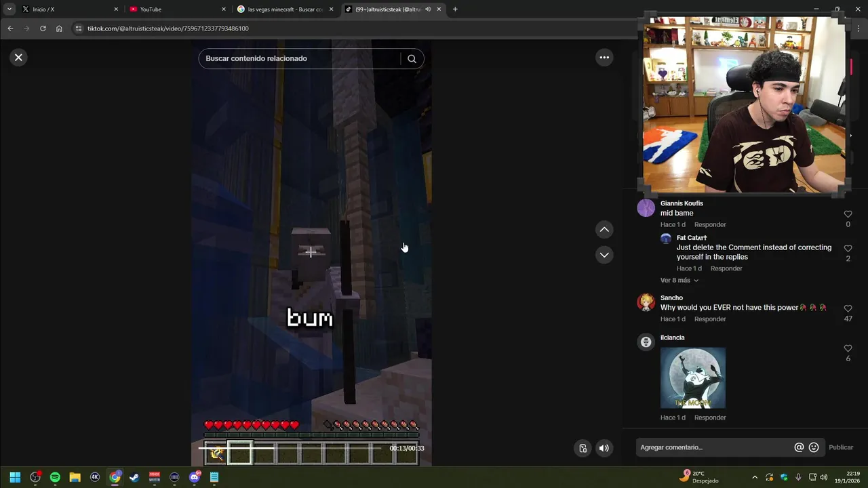The image size is (868, 488).
Task: Click the 'Agregar comentario' input field
Action: 715,447
